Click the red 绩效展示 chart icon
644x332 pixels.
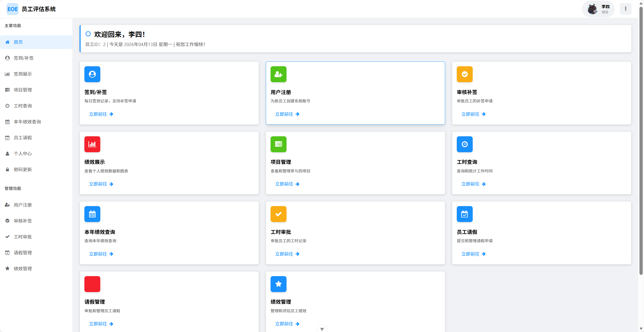coord(92,144)
